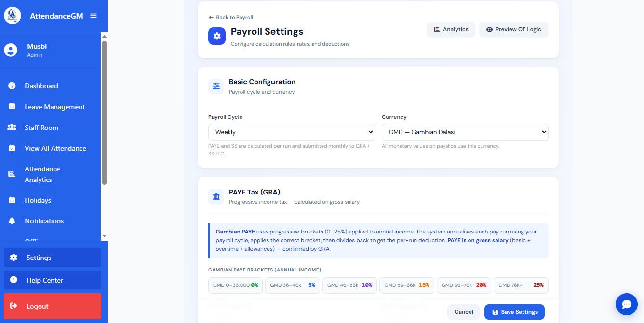Click the Basic Configuration heading
This screenshot has width=644, height=323.
pyautogui.click(x=262, y=82)
